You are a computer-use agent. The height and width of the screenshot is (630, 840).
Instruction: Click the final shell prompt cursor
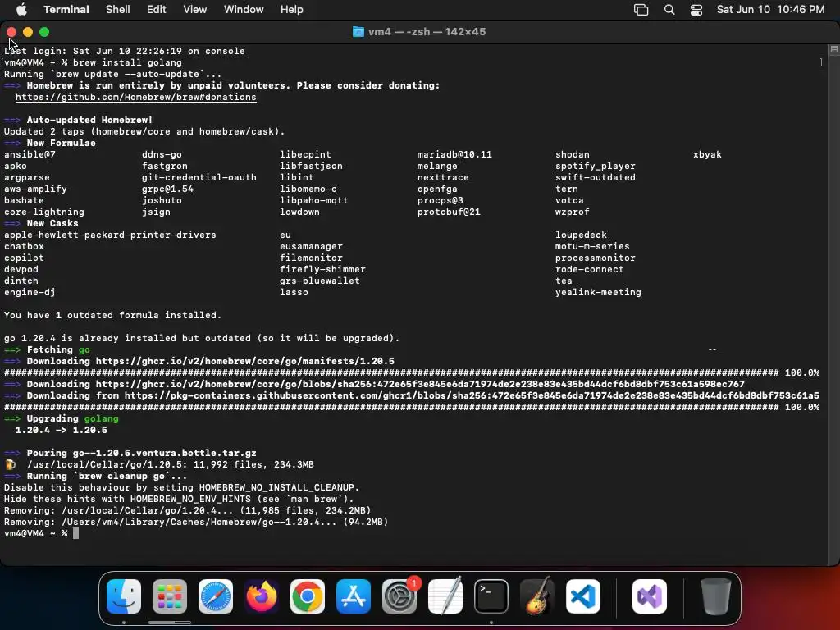coord(75,533)
